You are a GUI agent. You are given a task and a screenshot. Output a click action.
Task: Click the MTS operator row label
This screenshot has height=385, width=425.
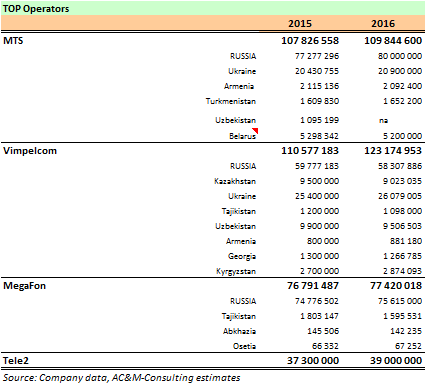13,41
